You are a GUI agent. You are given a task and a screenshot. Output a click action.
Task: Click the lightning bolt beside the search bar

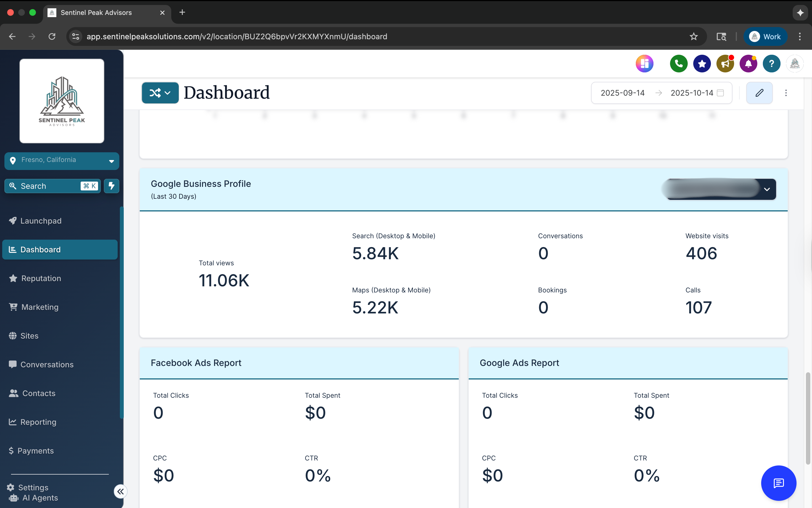[x=112, y=186]
